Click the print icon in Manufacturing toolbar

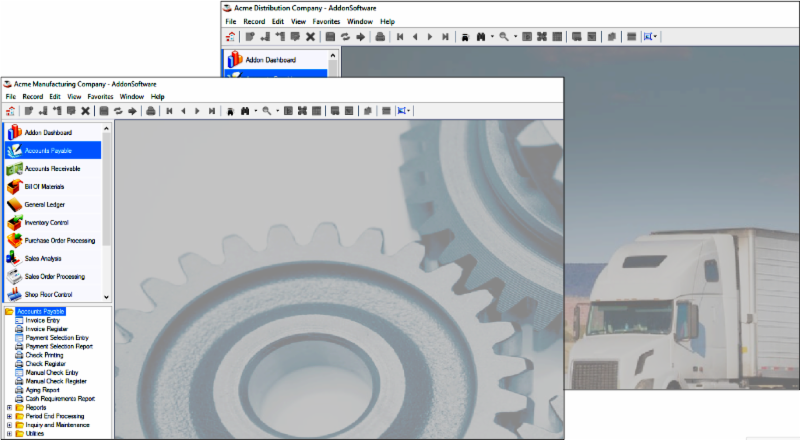coord(150,111)
